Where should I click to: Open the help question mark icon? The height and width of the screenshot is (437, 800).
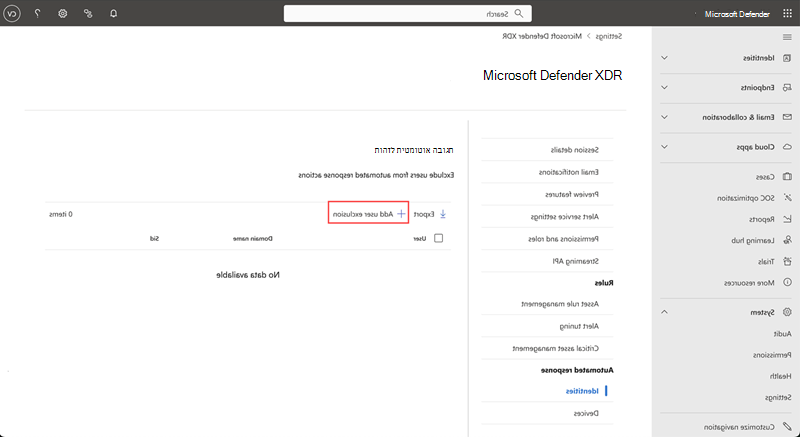37,14
